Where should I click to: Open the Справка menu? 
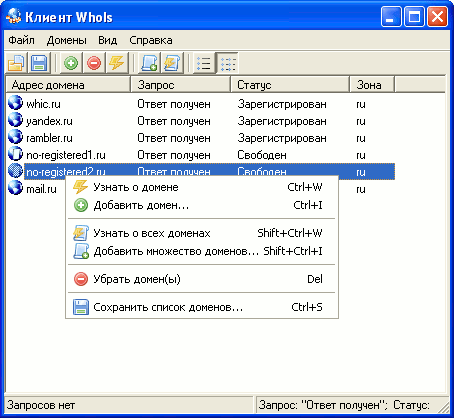(151, 40)
